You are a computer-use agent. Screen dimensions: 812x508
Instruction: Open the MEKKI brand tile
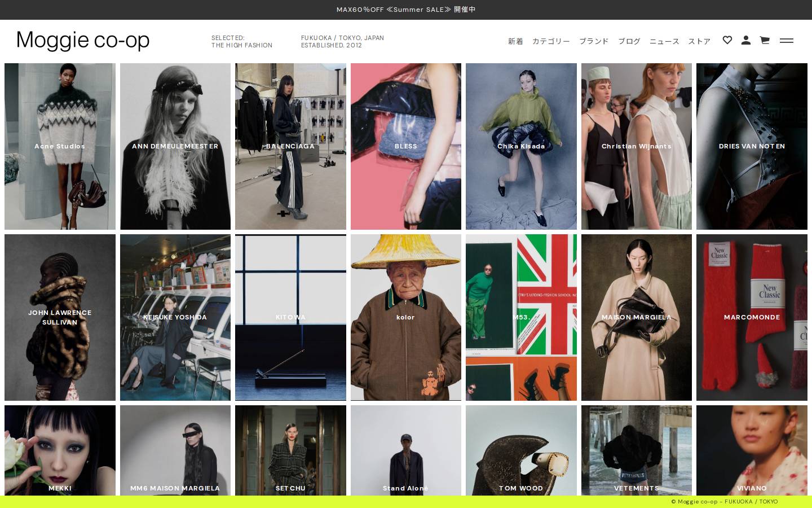tap(60, 450)
